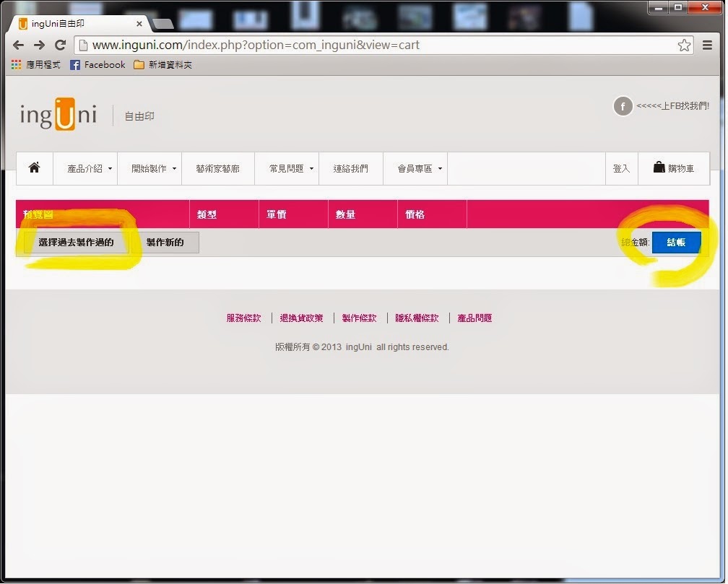The height and width of the screenshot is (584, 728).
Task: Click the ingUni logo
Action: click(x=58, y=114)
